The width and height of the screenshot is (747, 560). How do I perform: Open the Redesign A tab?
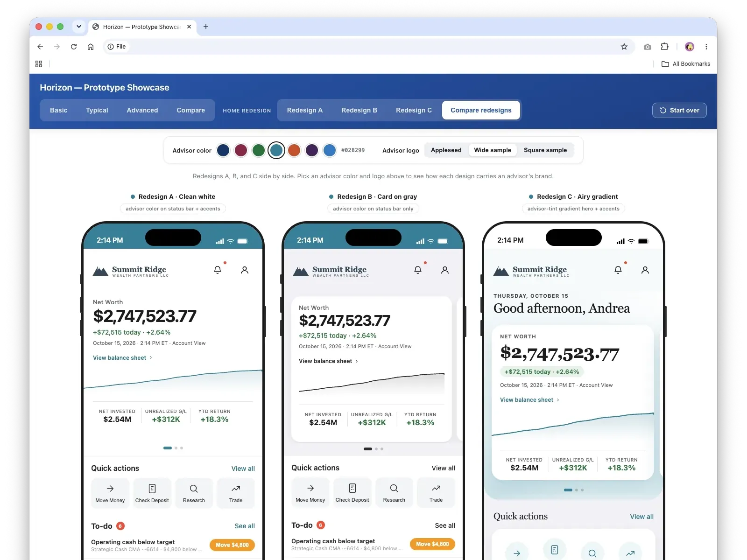point(305,110)
